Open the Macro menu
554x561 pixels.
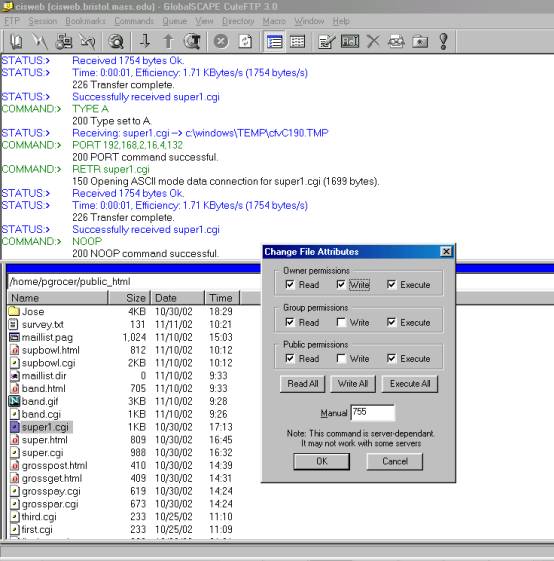pyautogui.click(x=274, y=21)
